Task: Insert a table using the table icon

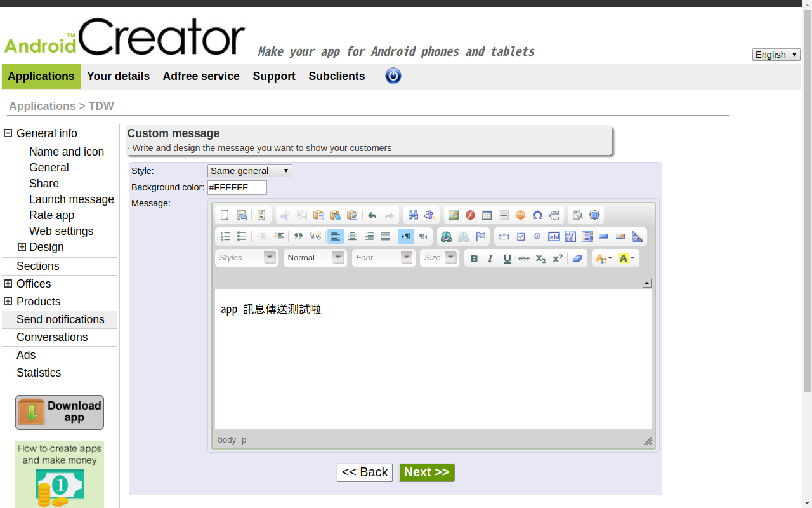Action: pyautogui.click(x=487, y=215)
